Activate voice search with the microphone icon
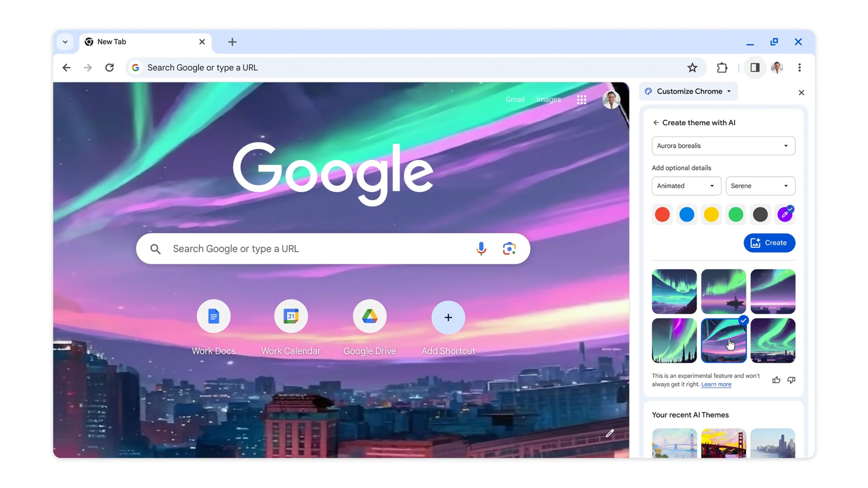868x488 pixels. [481, 248]
